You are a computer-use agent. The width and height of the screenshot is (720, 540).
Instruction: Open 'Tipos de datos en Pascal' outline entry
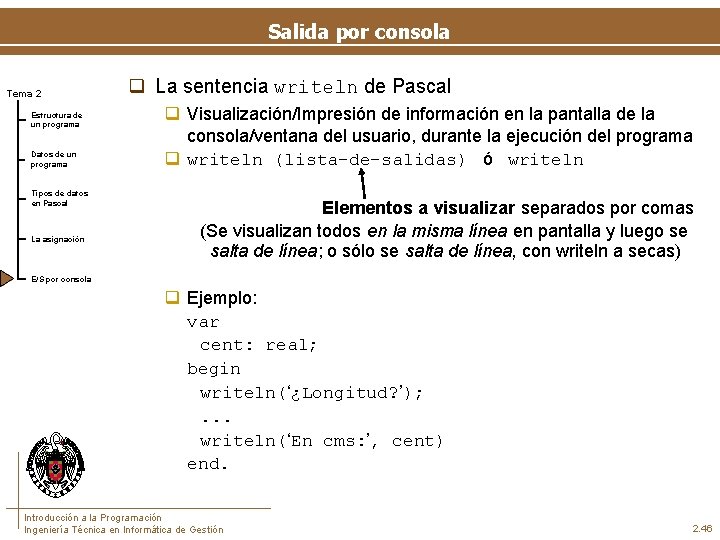click(60, 198)
